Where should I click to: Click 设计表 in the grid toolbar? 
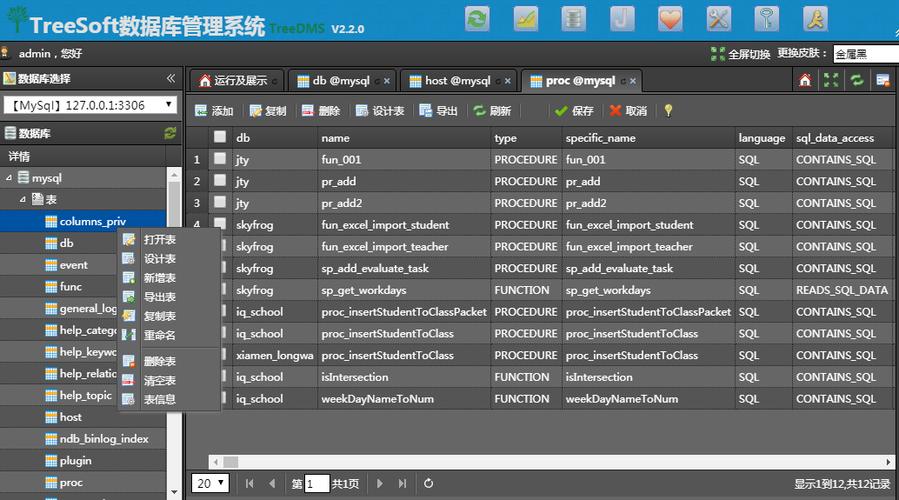(380, 111)
